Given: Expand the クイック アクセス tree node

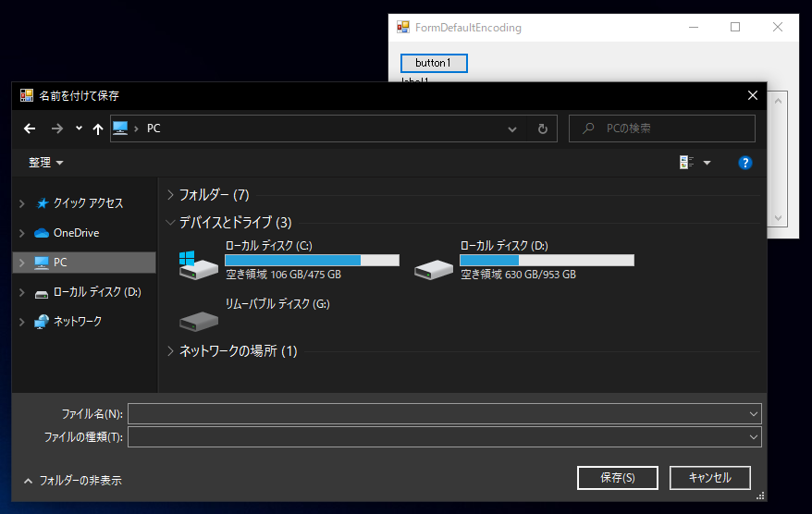Looking at the screenshot, I should [x=22, y=203].
